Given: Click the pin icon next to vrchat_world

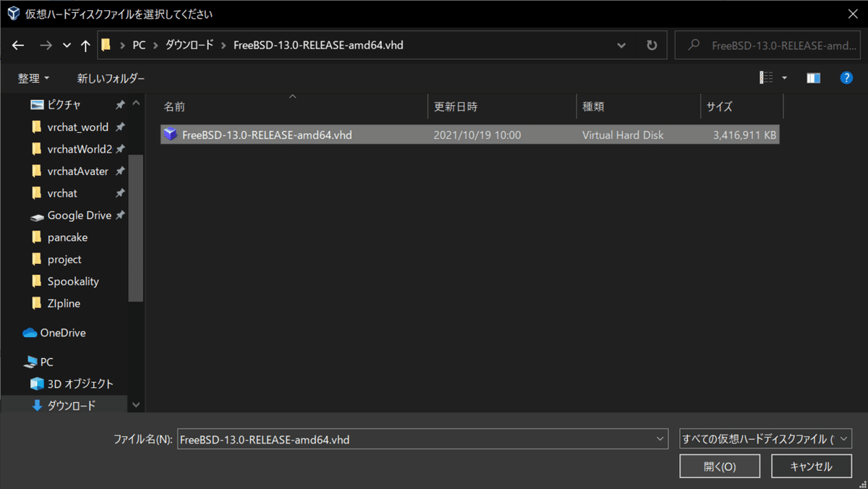Looking at the screenshot, I should 120,127.
